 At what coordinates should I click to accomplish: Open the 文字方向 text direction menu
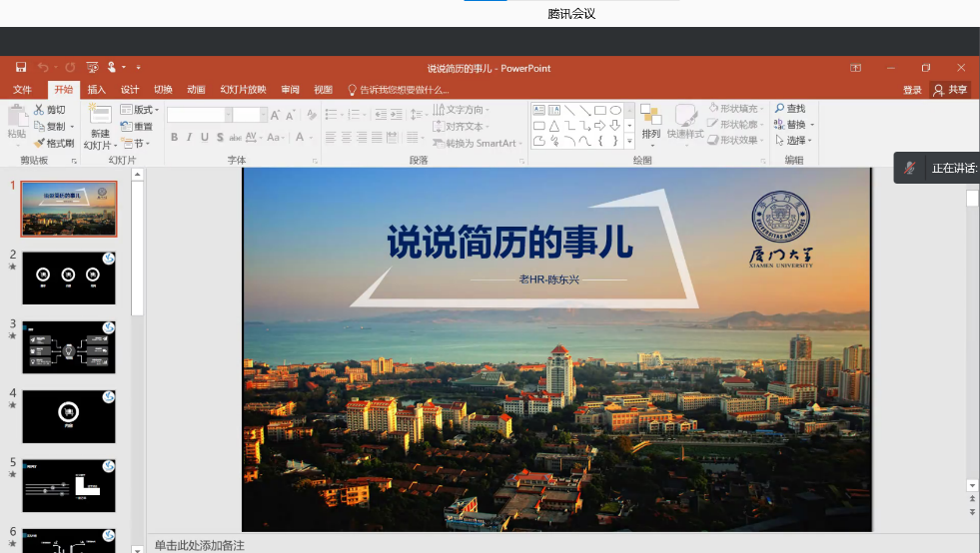point(462,110)
